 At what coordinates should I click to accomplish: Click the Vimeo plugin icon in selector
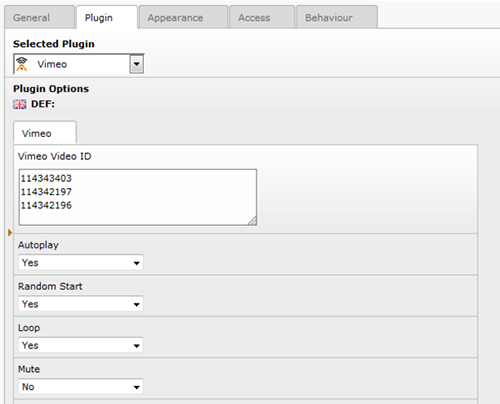click(x=22, y=64)
